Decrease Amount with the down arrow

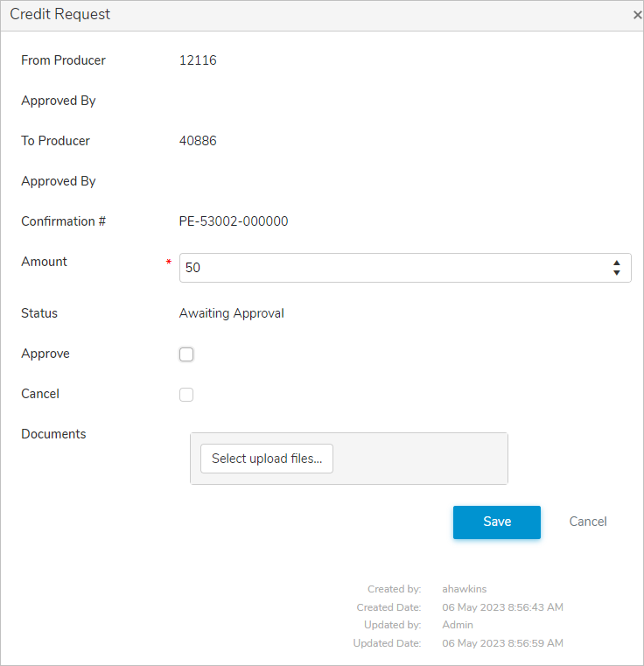point(617,273)
